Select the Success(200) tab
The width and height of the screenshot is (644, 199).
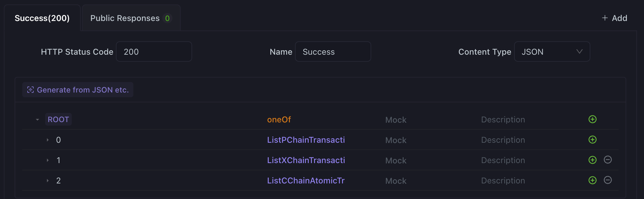click(x=42, y=18)
